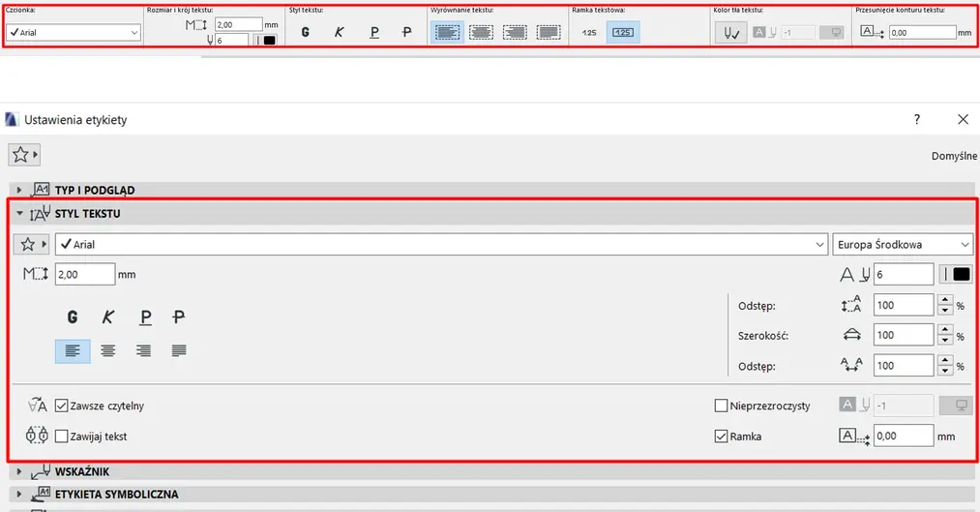
Task: Toggle italic K in top info box
Action: pos(339,32)
